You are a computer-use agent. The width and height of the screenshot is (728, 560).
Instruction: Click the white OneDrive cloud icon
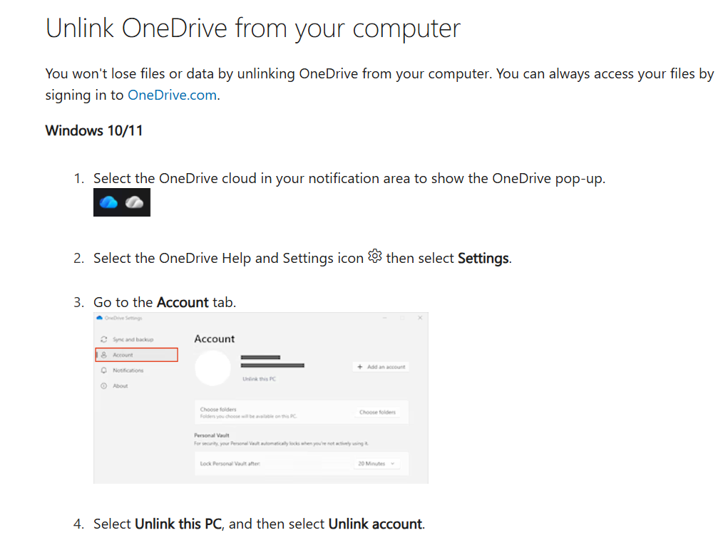(x=135, y=202)
